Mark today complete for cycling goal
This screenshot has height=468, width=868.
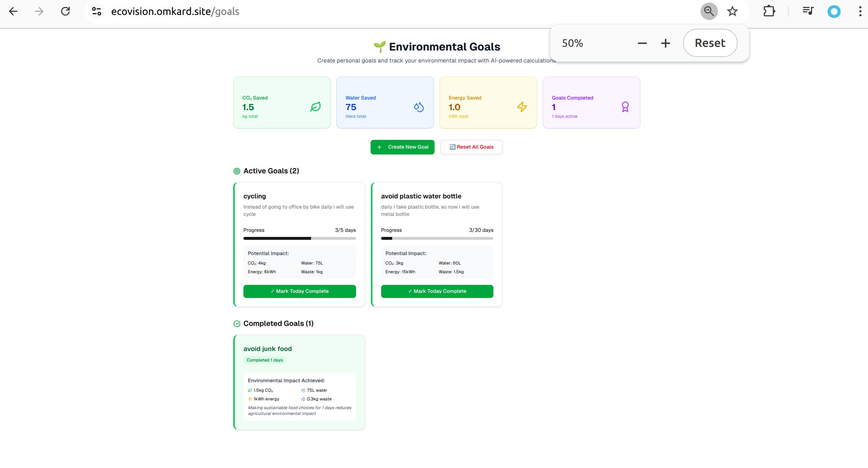coord(299,291)
